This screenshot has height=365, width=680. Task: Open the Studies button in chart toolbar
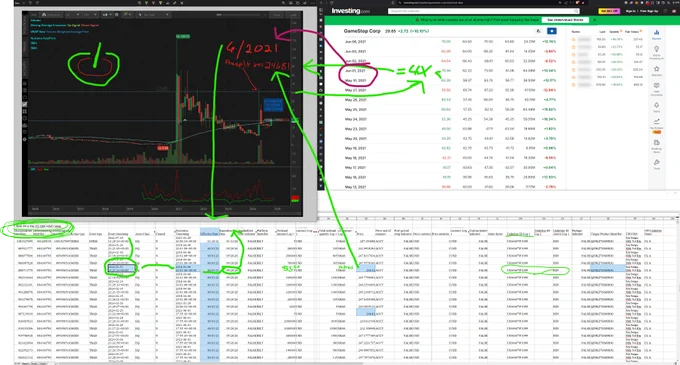52,15
